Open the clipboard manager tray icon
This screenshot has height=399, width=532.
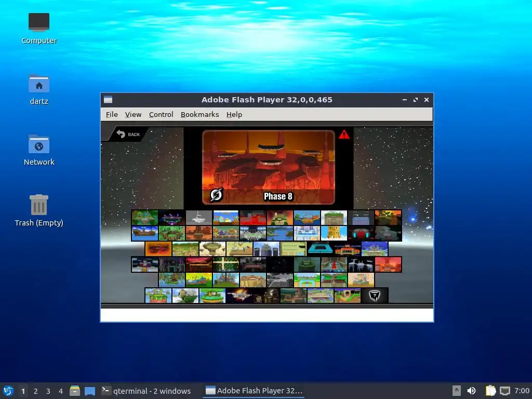[x=490, y=391]
